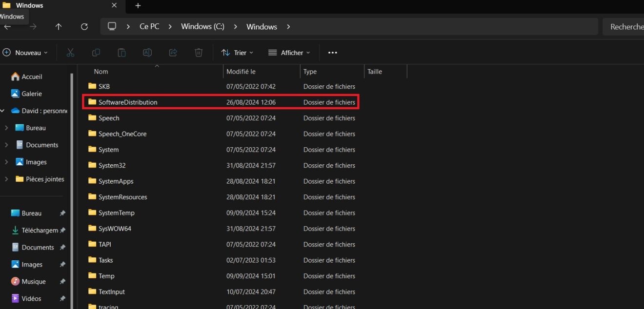Expand the Documents sidebar tree item
Image resolution: width=644 pixels, height=309 pixels.
[x=7, y=145]
